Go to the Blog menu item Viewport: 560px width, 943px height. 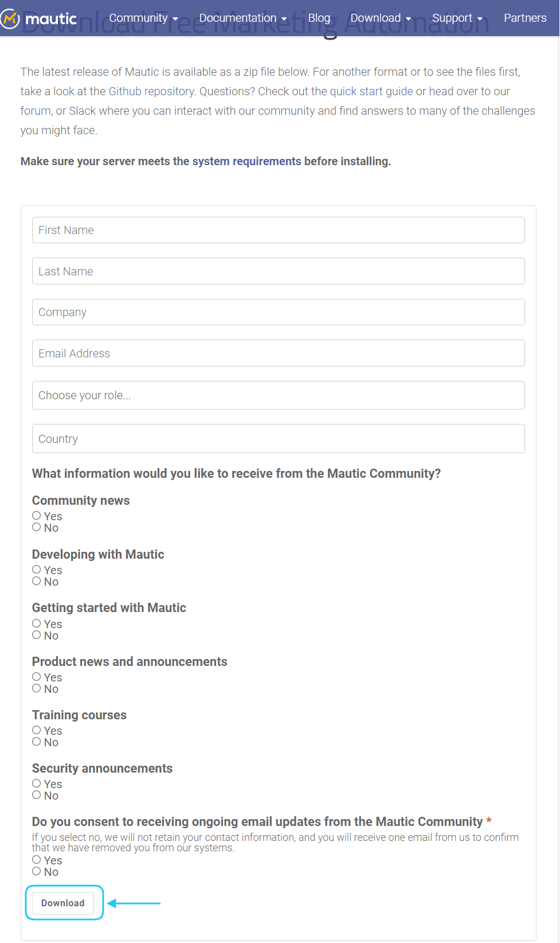pyautogui.click(x=319, y=18)
